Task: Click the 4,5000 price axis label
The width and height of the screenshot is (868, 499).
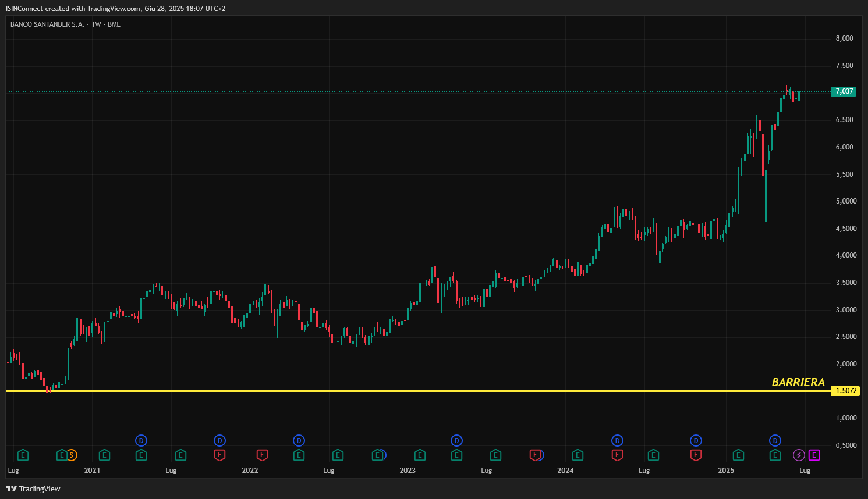Action: click(846, 229)
